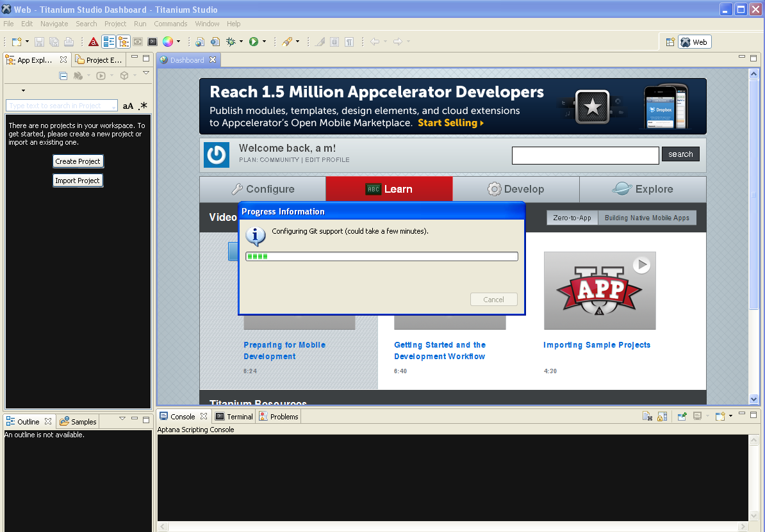765x532 pixels.
Task: Click the Forward navigation arrow icon
Action: point(398,42)
